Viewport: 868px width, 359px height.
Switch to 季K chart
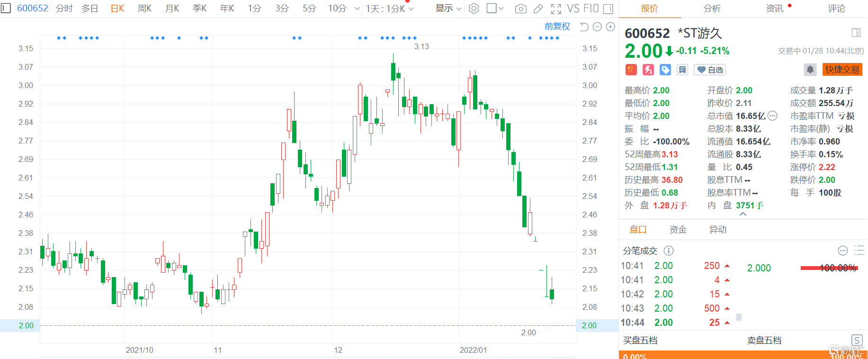click(x=199, y=9)
